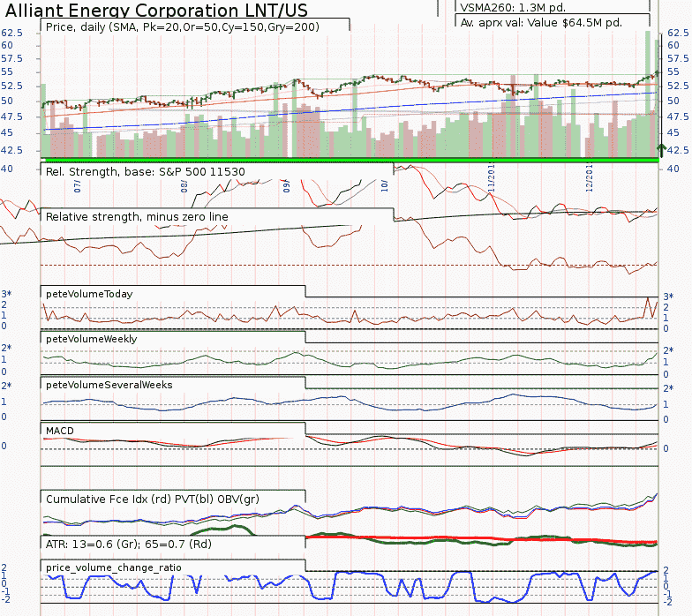Click the Alliant Energy Corporation LNT/US title
692x616 pixels.
[x=156, y=11]
